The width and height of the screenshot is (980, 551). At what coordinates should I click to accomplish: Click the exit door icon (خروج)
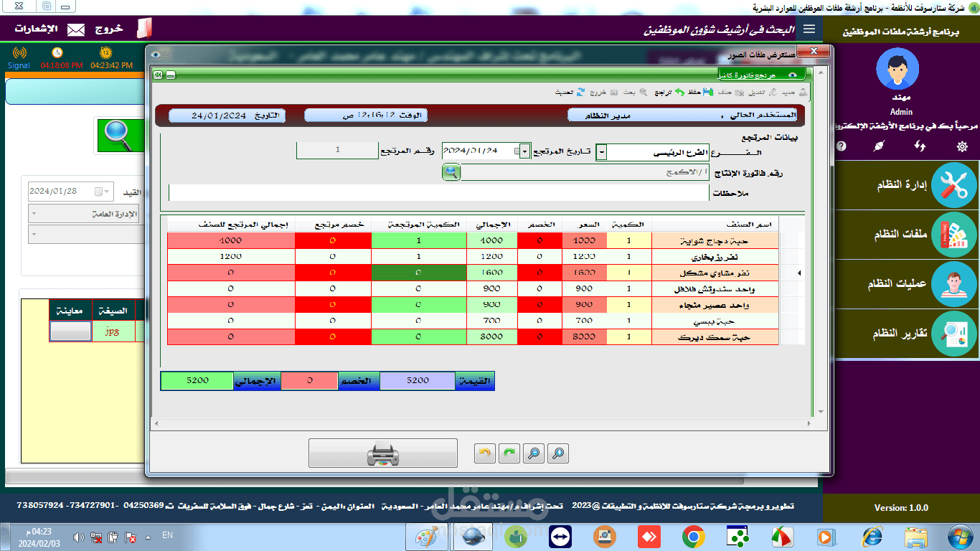[x=144, y=29]
